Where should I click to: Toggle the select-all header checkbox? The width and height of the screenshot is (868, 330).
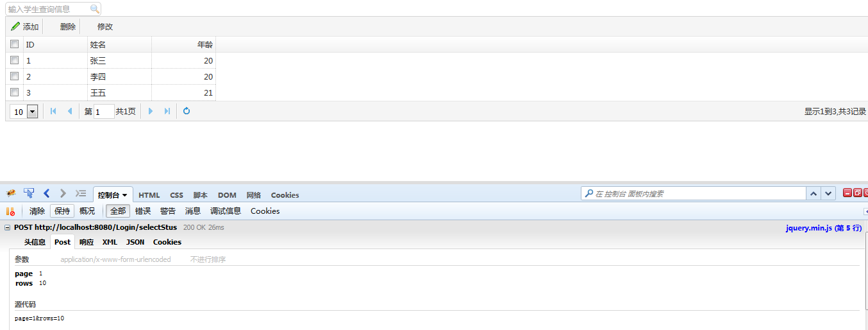pyautogui.click(x=14, y=44)
